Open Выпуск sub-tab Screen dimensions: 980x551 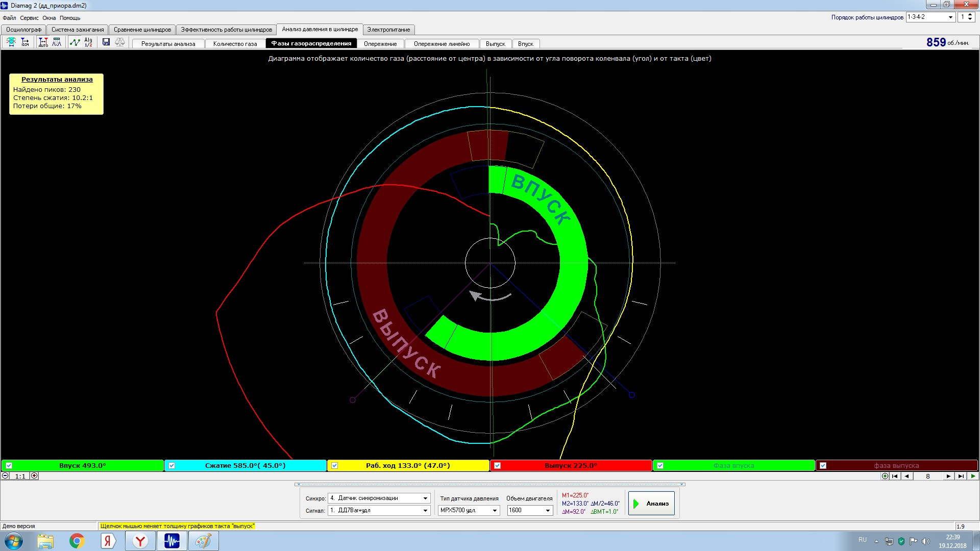coord(495,44)
